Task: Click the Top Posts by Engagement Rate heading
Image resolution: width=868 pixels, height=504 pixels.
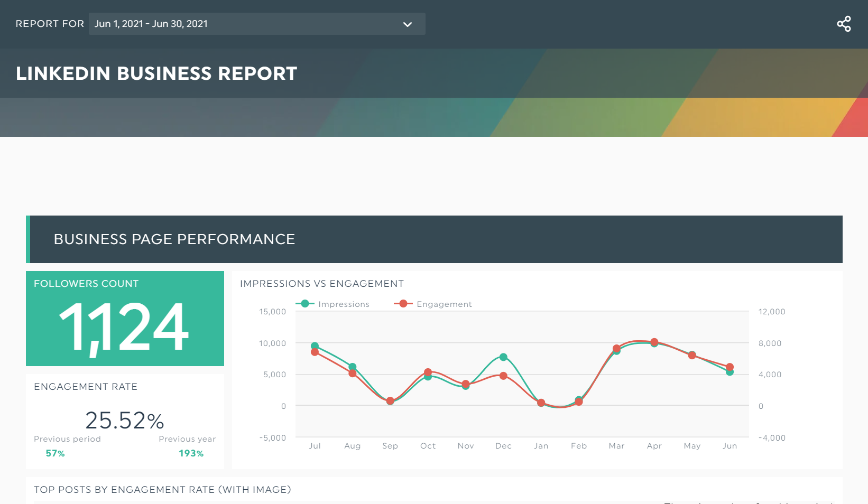Action: [163, 490]
